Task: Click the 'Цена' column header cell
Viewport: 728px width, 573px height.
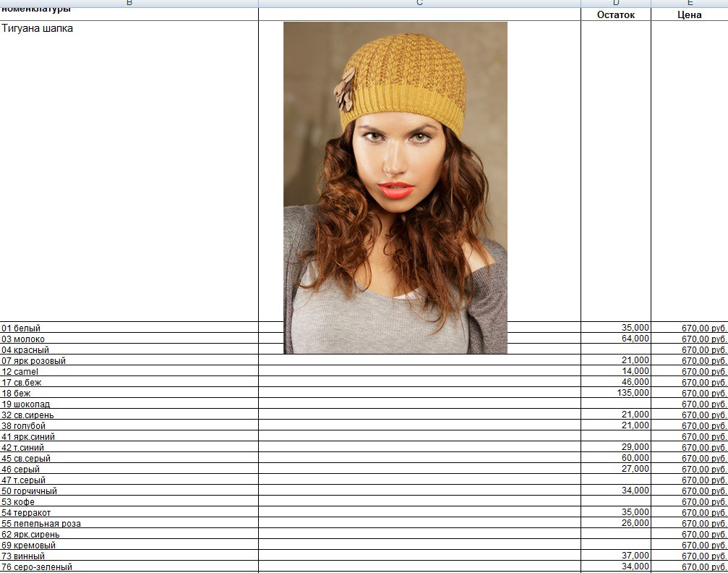Action: pos(690,14)
